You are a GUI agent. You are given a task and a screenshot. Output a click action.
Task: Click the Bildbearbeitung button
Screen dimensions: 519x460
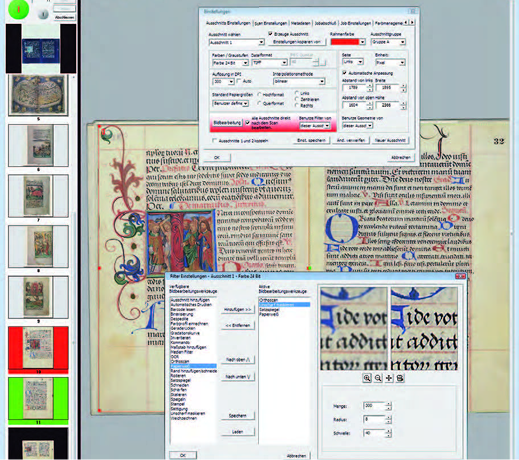click(x=227, y=123)
